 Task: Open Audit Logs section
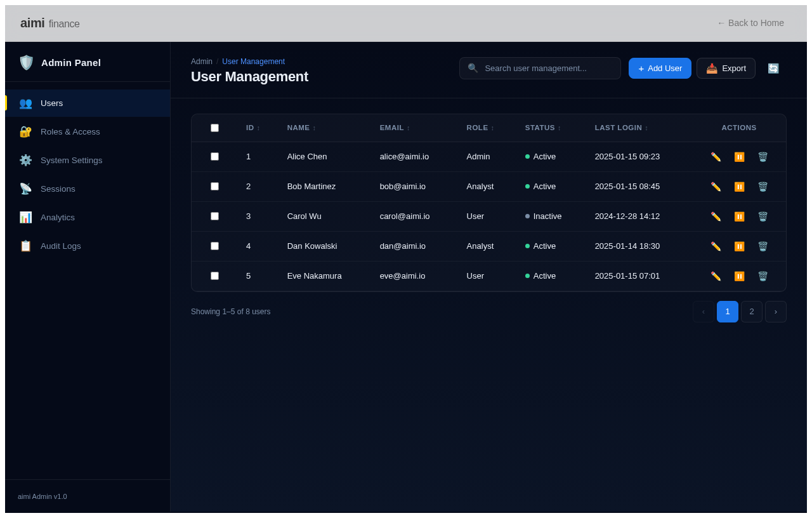click(88, 246)
